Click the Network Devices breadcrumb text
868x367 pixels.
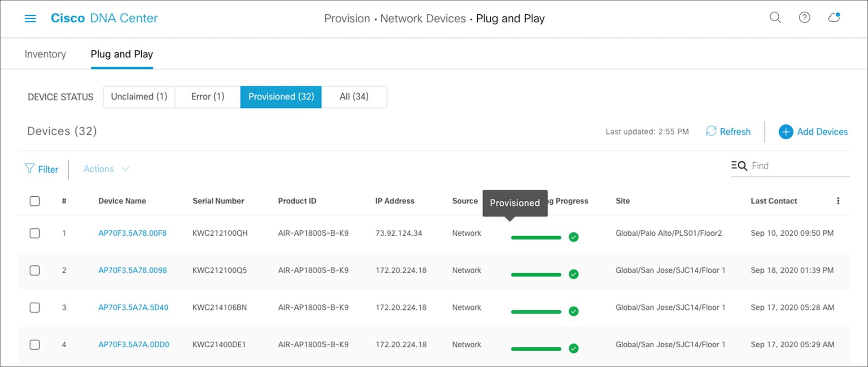point(423,18)
